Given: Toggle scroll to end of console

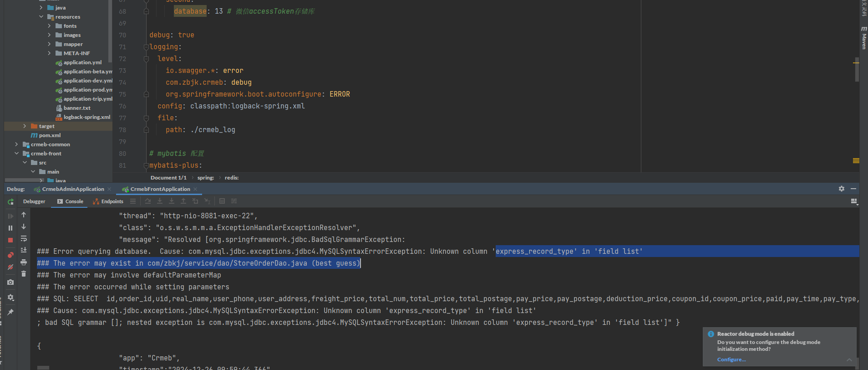Looking at the screenshot, I should 24,250.
